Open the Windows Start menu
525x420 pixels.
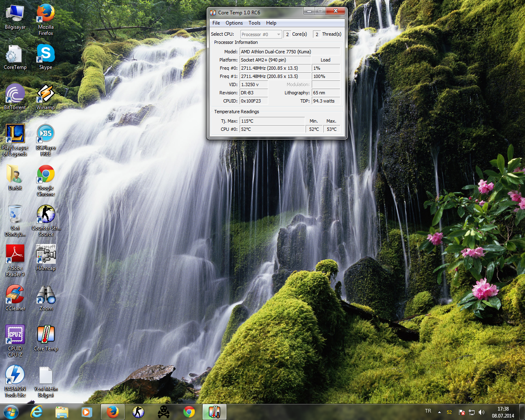(11, 412)
